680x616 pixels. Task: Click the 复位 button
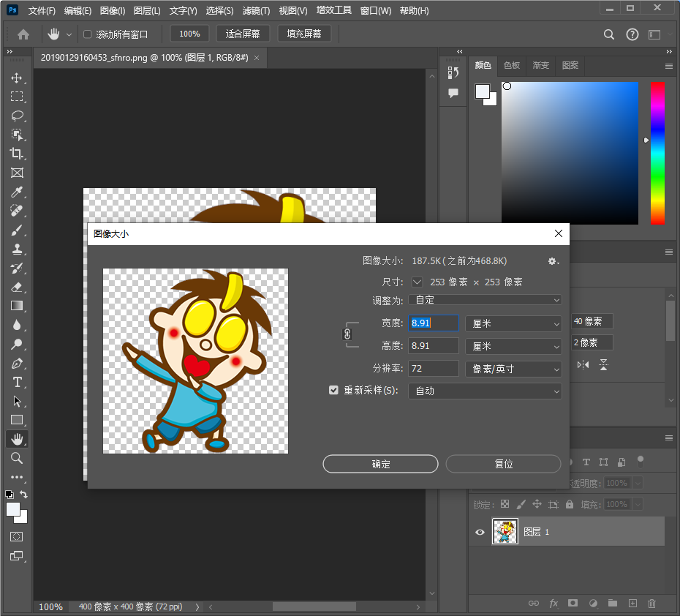[x=503, y=464]
